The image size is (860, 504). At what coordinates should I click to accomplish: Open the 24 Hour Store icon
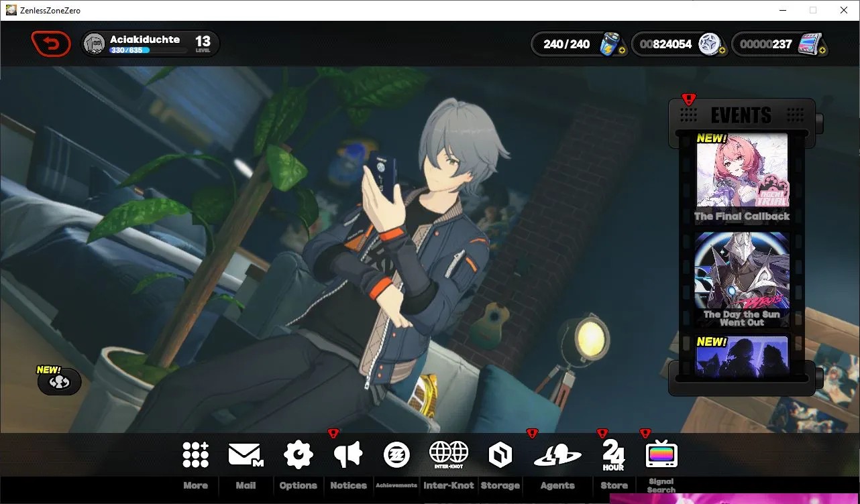613,454
